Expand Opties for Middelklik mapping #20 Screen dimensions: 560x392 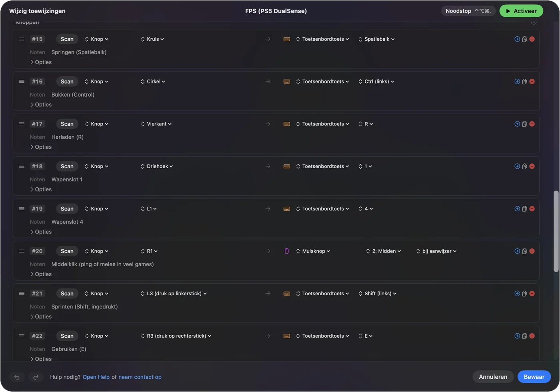[x=41, y=274]
